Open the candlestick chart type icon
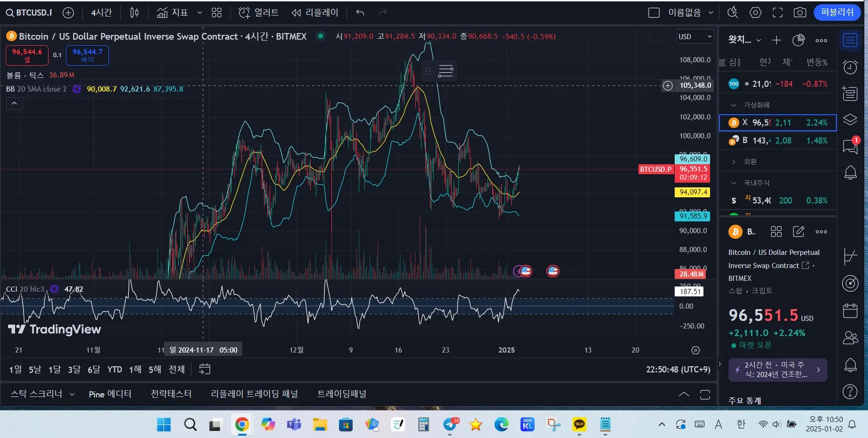 tap(134, 13)
